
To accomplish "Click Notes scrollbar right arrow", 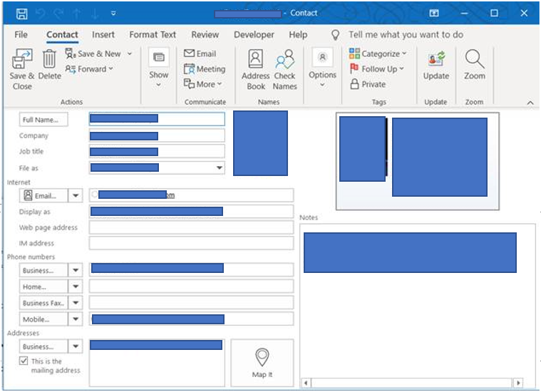I will [x=517, y=383].
